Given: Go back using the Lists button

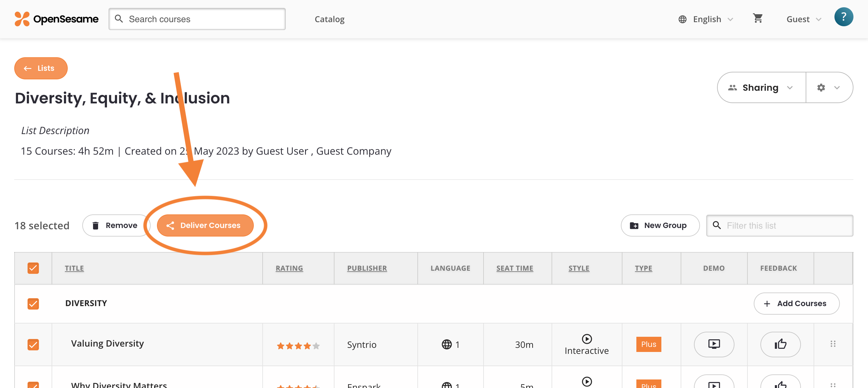Looking at the screenshot, I should click(x=41, y=68).
